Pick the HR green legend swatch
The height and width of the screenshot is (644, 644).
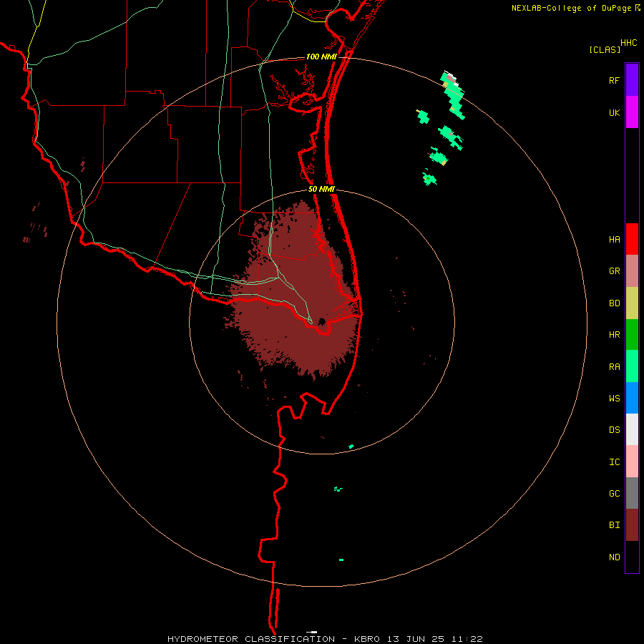coord(632,335)
